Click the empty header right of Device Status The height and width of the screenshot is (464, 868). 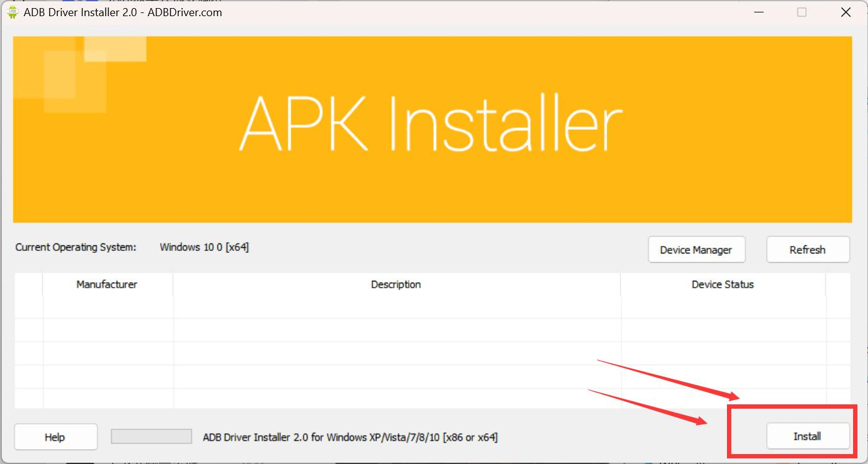[x=837, y=284]
